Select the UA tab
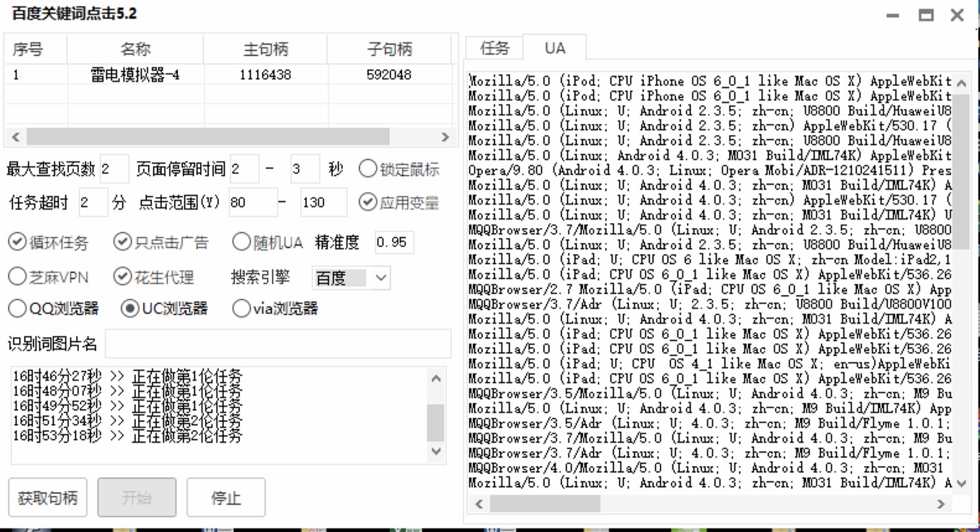This screenshot has width=980, height=532. click(x=554, y=48)
